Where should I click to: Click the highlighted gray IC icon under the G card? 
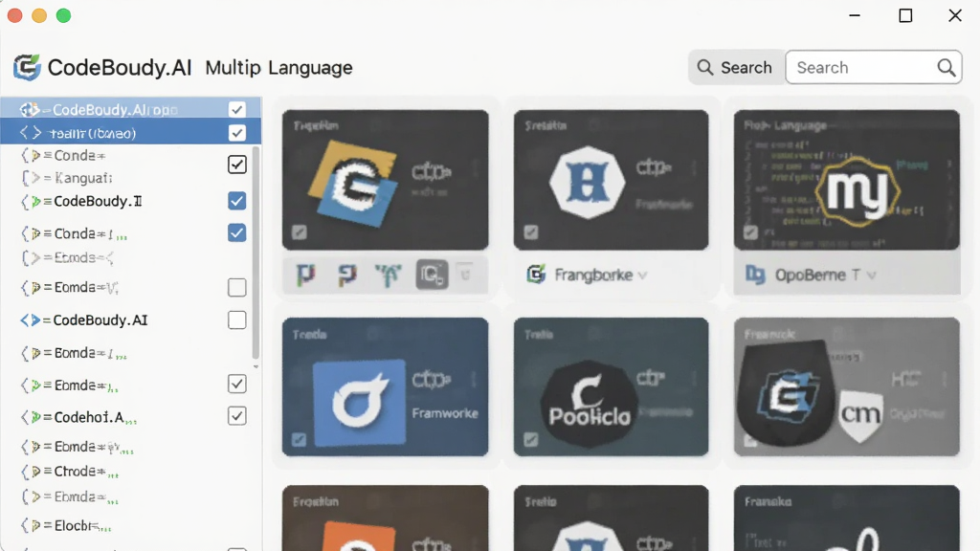coord(432,275)
